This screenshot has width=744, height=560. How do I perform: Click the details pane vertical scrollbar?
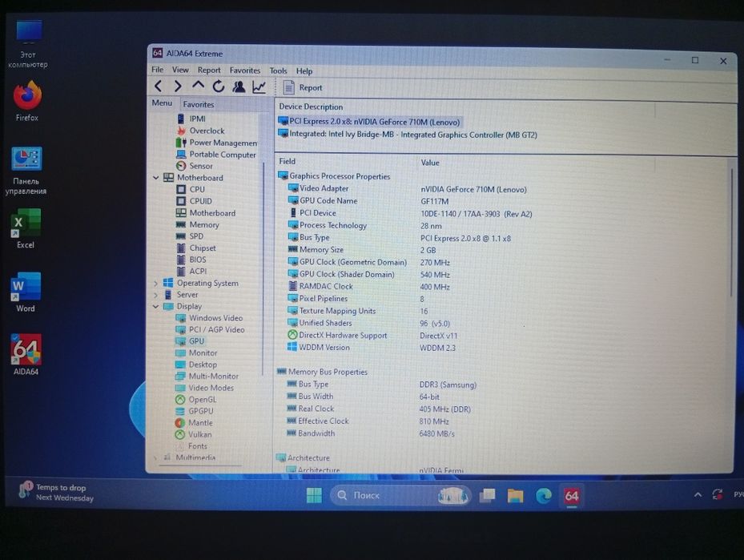(x=731, y=232)
